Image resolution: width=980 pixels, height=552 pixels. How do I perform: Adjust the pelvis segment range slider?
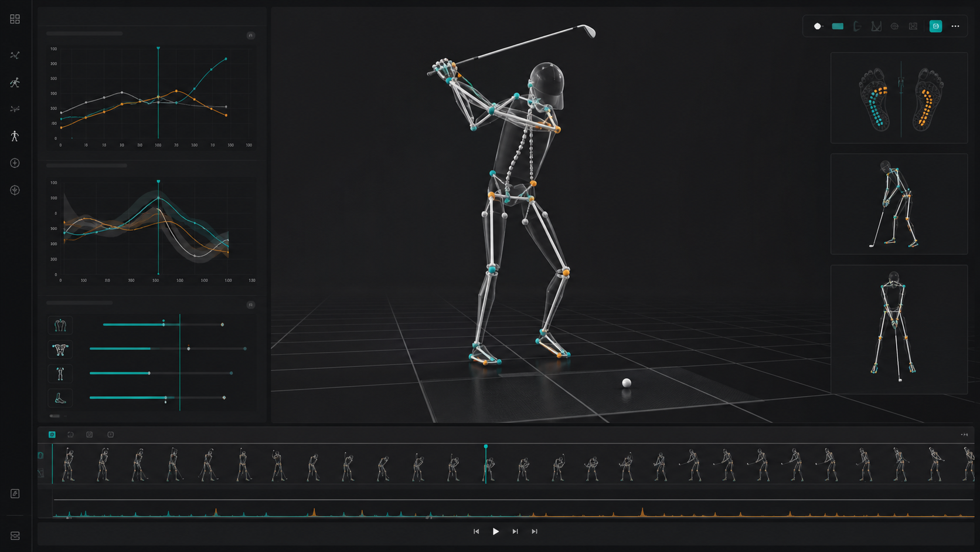[x=168, y=348]
